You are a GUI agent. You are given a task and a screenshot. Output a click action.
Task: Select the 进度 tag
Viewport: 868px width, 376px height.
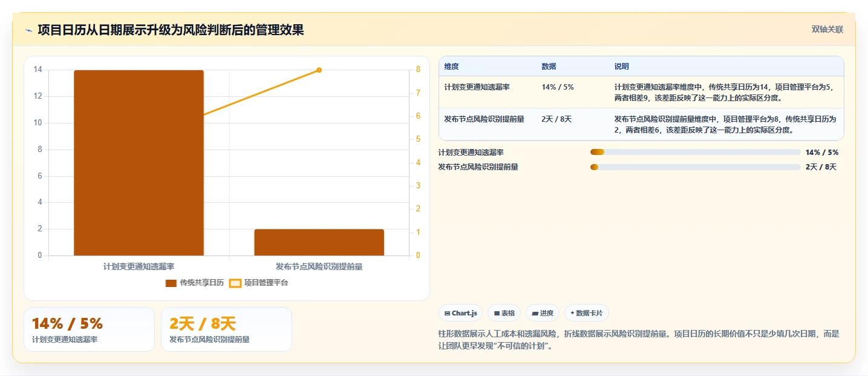click(543, 313)
